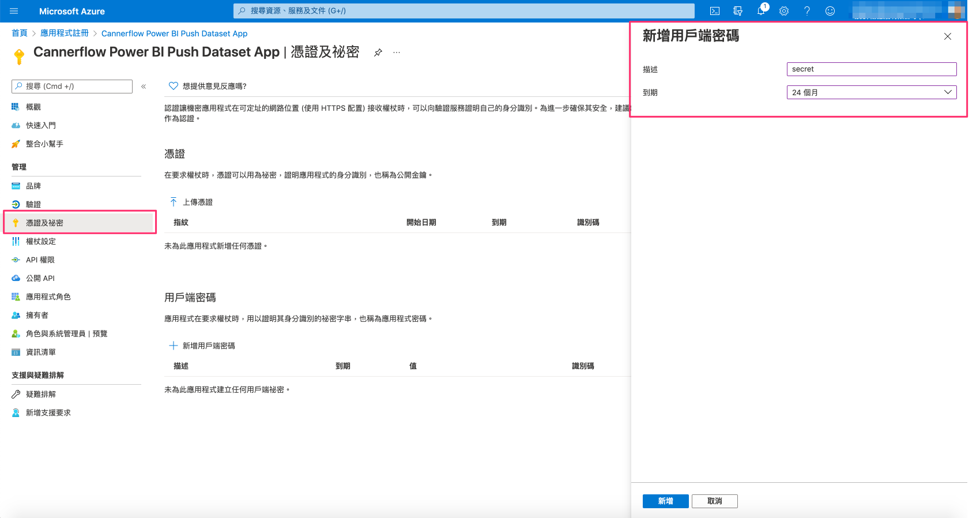Open the Azure portal hamburger menu
Viewport: 980px width, 518px height.
point(14,11)
